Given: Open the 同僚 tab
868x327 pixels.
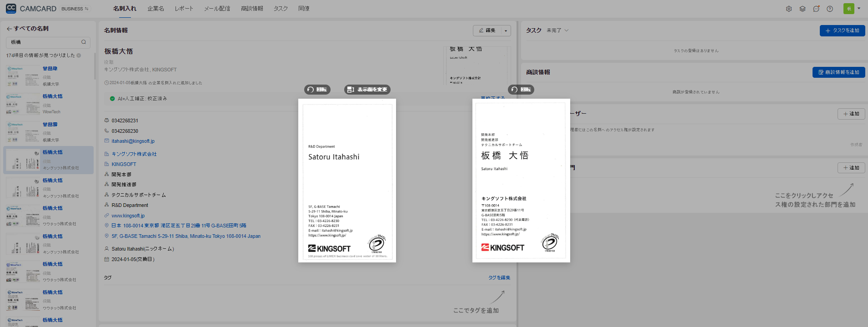Looking at the screenshot, I should (x=304, y=9).
